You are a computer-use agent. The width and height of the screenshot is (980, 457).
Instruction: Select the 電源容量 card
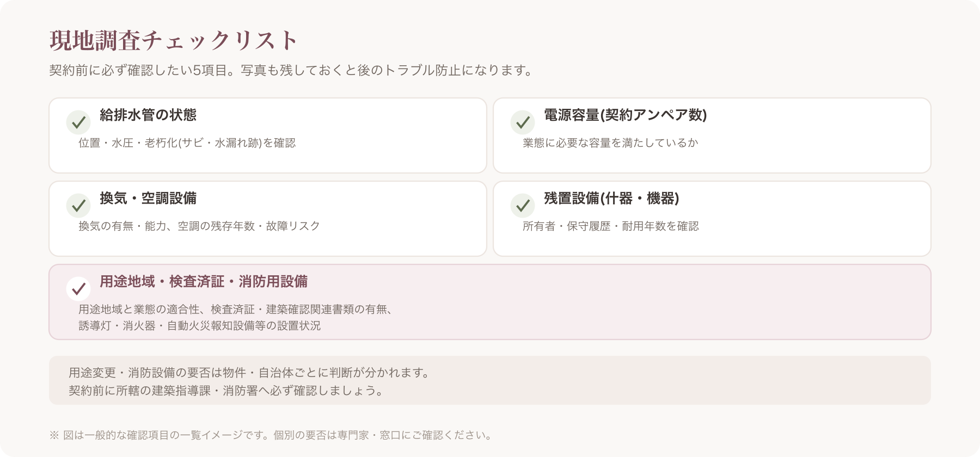pos(712,135)
